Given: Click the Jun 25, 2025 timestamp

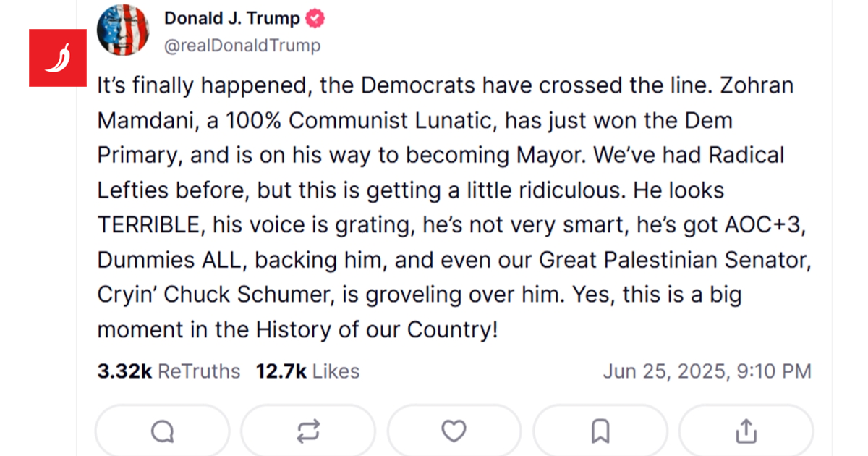Looking at the screenshot, I should click(707, 371).
